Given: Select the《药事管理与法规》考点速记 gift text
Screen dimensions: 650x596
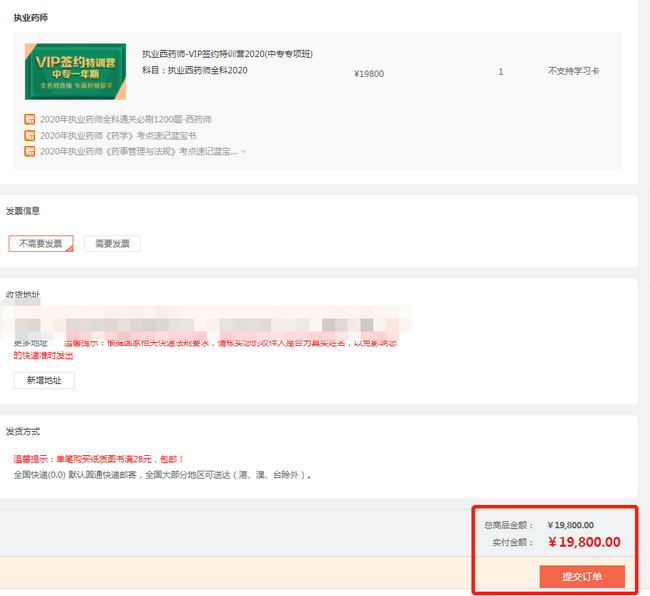Looking at the screenshot, I should click(138, 151).
